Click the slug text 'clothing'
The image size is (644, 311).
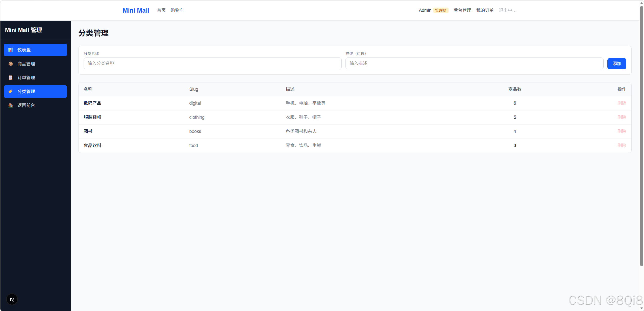click(x=197, y=117)
